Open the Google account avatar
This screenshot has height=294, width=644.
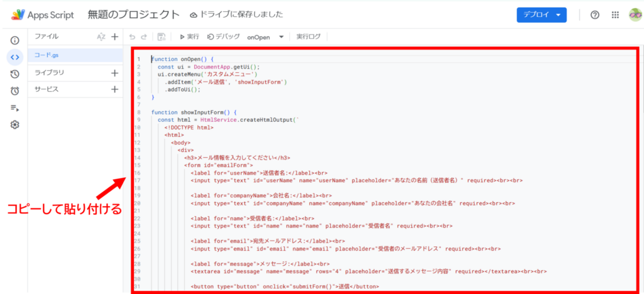[x=635, y=15]
